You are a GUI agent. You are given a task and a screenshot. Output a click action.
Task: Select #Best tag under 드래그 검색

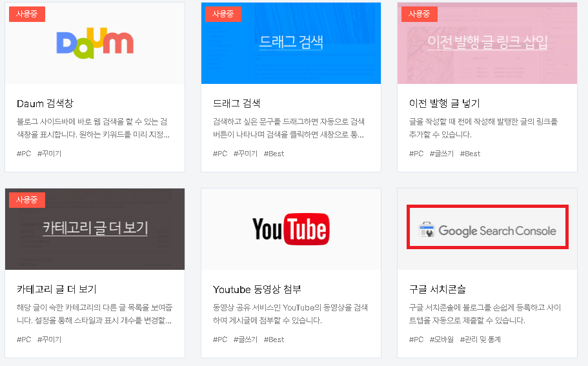pyautogui.click(x=274, y=154)
